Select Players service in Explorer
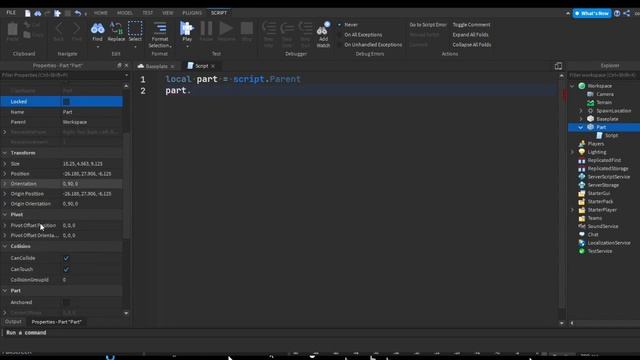This screenshot has height=360, width=640. click(x=596, y=144)
